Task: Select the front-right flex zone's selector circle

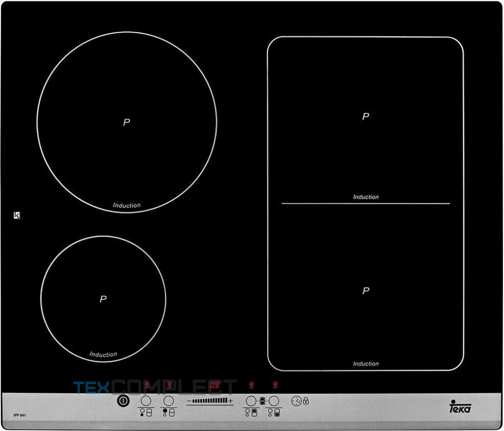Action: coord(274,401)
